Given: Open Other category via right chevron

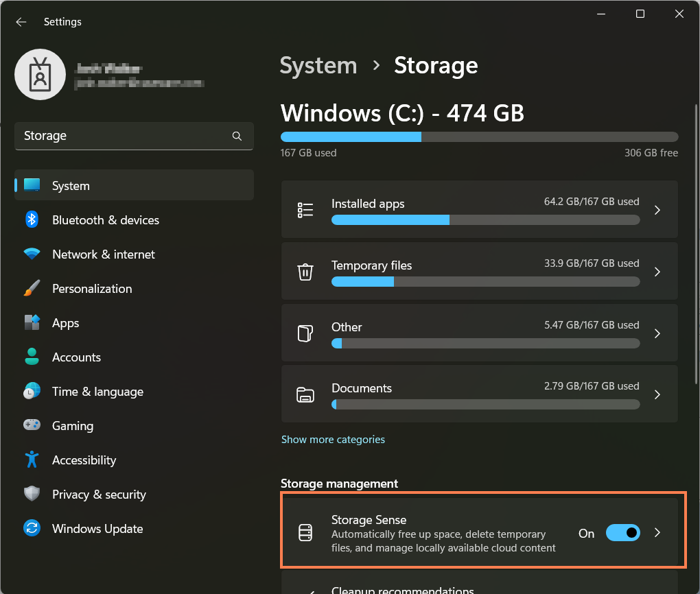Looking at the screenshot, I should pos(657,333).
